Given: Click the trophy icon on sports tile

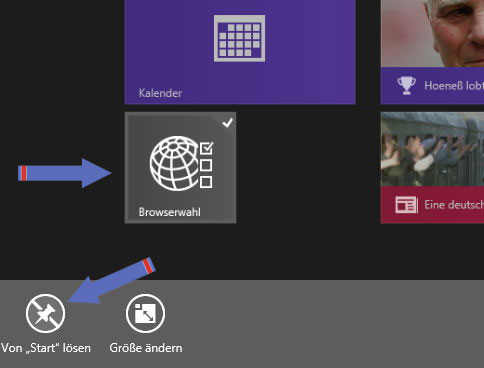Looking at the screenshot, I should click(x=406, y=85).
